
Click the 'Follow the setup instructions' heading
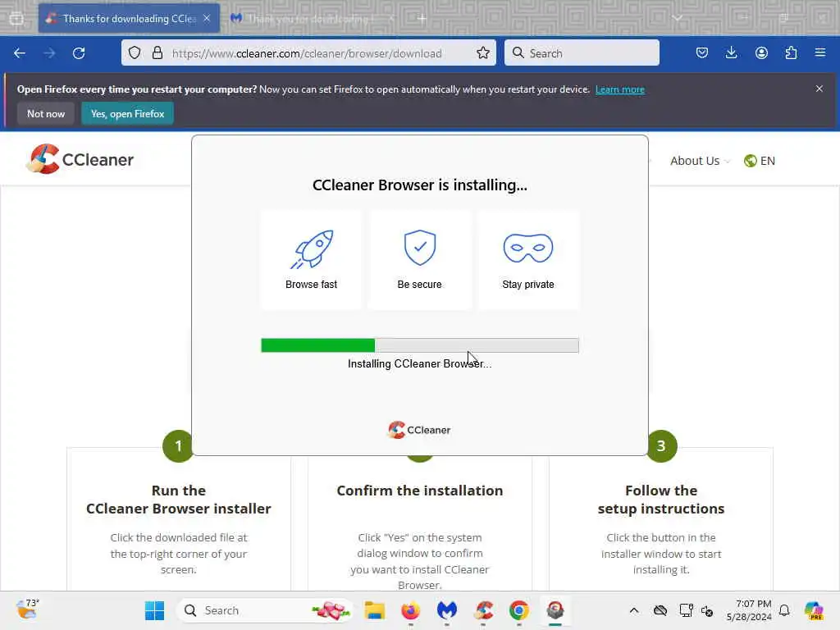(x=661, y=500)
